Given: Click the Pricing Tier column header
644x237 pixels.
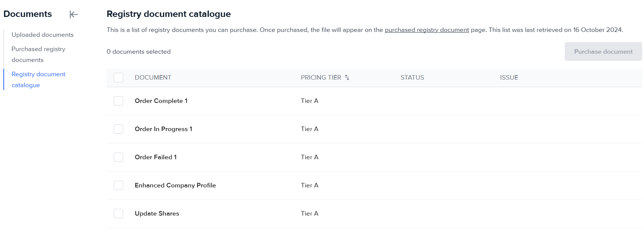Looking at the screenshot, I should [321, 77].
